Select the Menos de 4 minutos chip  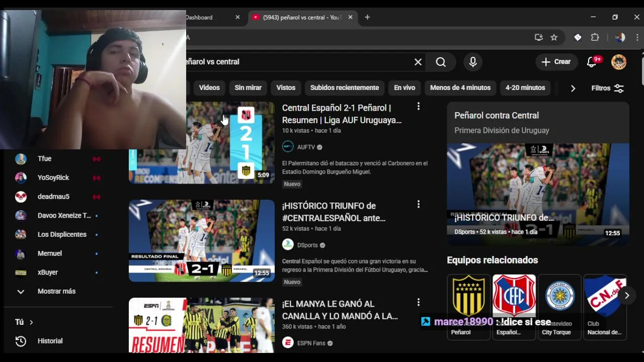click(x=460, y=88)
